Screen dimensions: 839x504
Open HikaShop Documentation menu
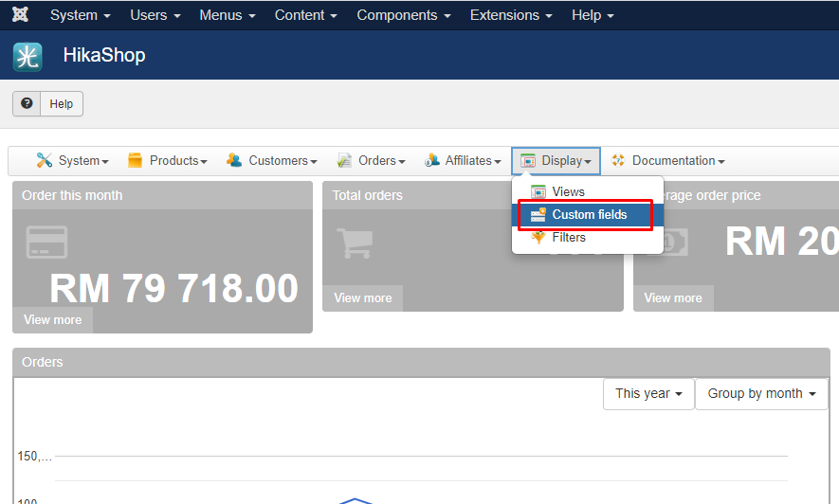pos(667,160)
